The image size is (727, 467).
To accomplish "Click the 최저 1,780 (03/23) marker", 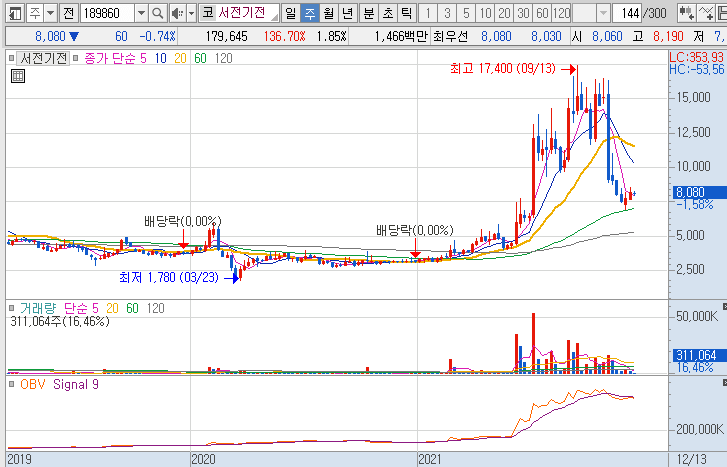I will pos(169,277).
